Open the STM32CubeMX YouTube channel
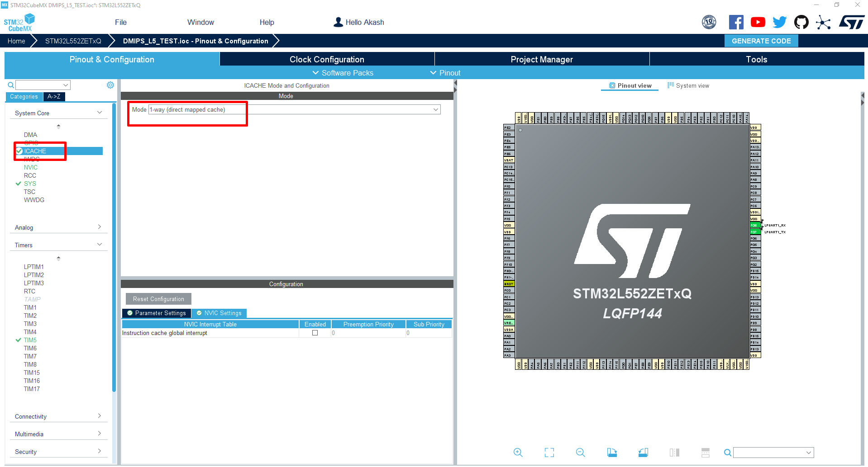Screen dimensions: 868x467 pyautogui.click(x=758, y=22)
